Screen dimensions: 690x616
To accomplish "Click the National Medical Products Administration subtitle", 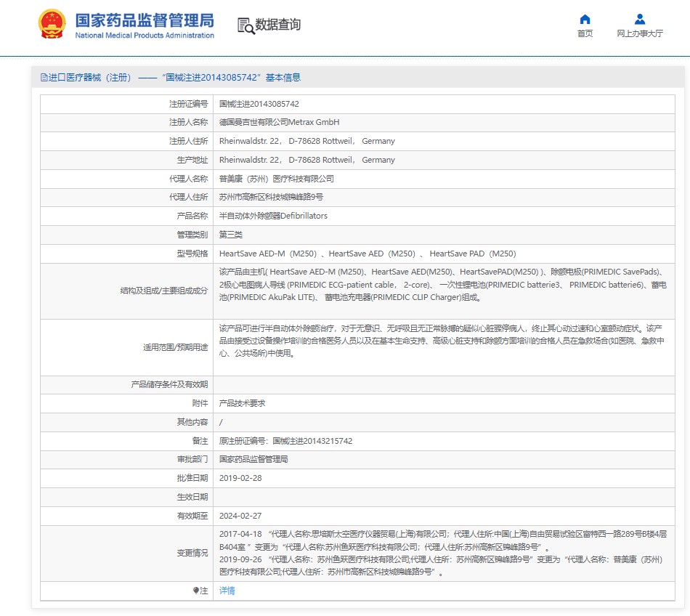I will click(x=145, y=35).
